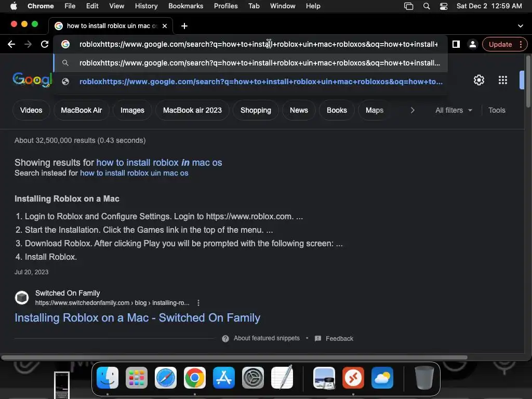The height and width of the screenshot is (399, 532).
Task: Click the screen mirroring menu bar icon
Action: point(408,6)
